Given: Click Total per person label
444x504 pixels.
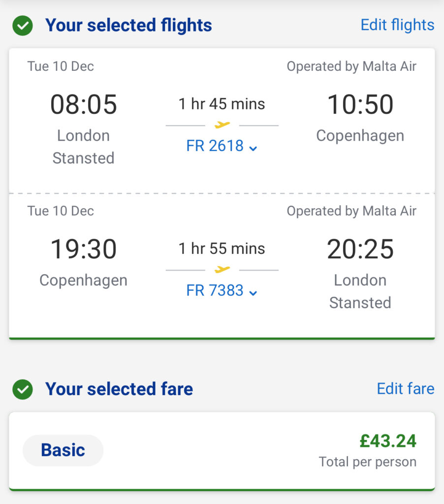Looking at the screenshot, I should 367,462.
